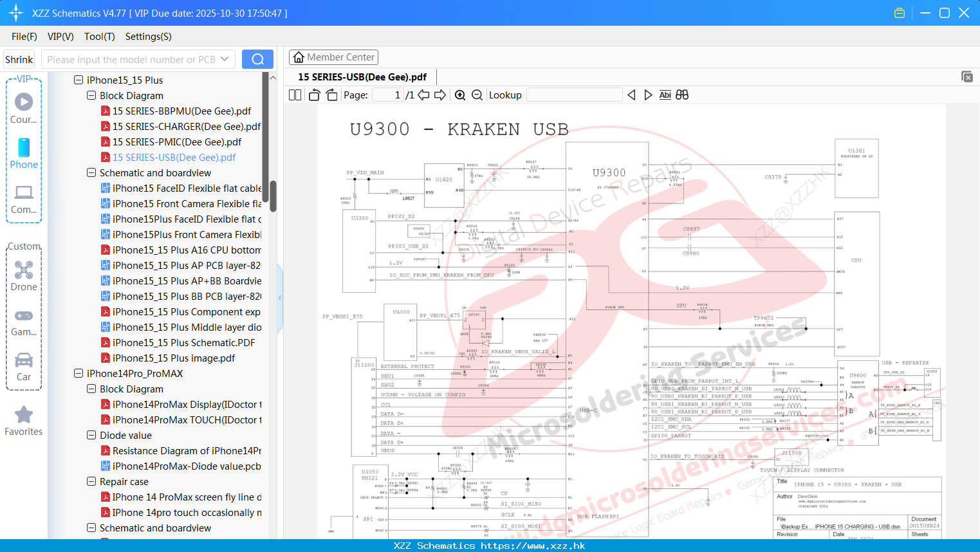
Task: Zoom out of the schematic
Action: pos(477,95)
